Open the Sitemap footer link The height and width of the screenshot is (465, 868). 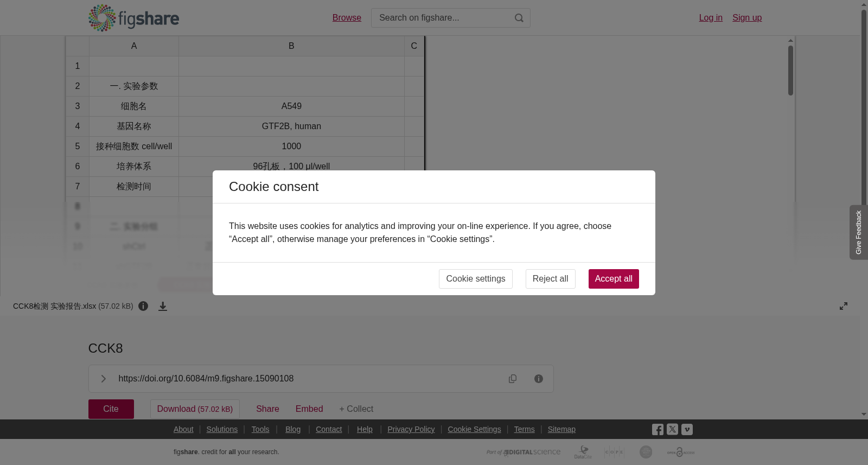[561, 429]
